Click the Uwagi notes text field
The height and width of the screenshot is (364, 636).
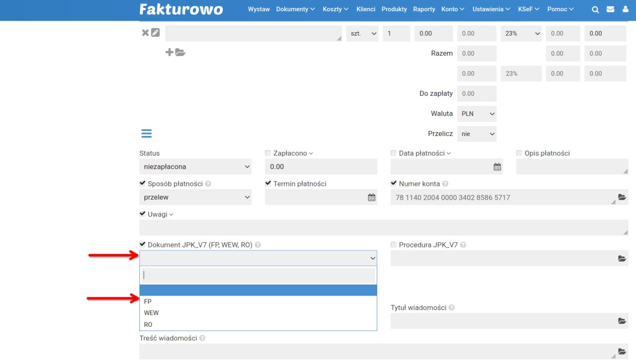click(384, 227)
